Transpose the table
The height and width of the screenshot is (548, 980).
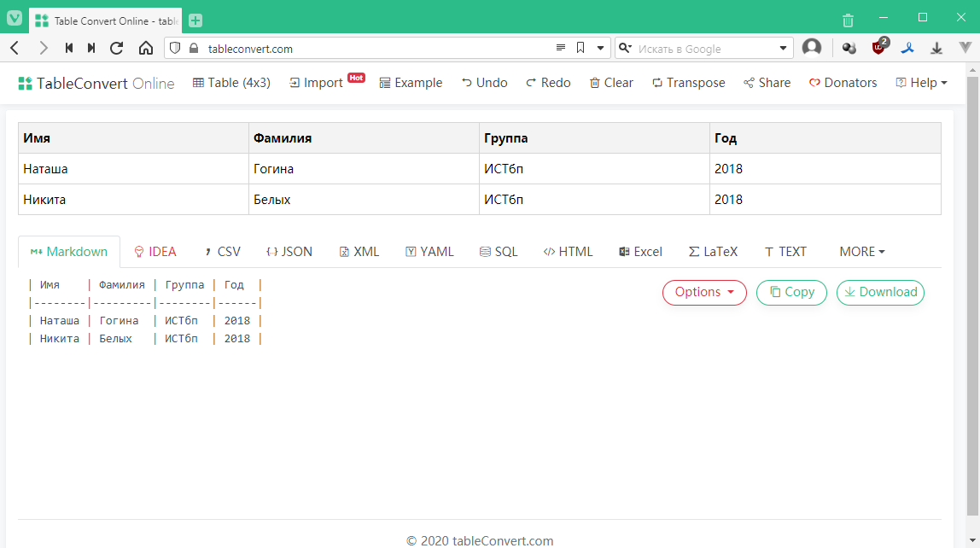(x=688, y=83)
